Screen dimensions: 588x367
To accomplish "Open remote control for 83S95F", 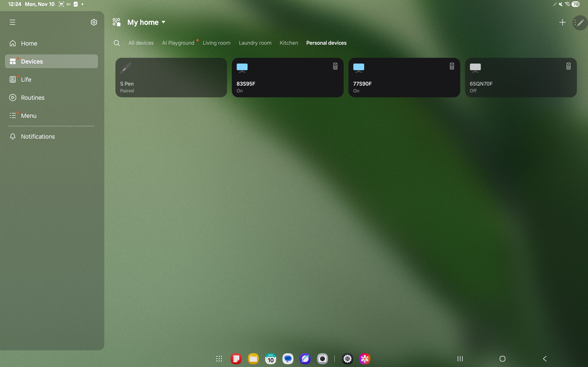I will click(x=335, y=66).
